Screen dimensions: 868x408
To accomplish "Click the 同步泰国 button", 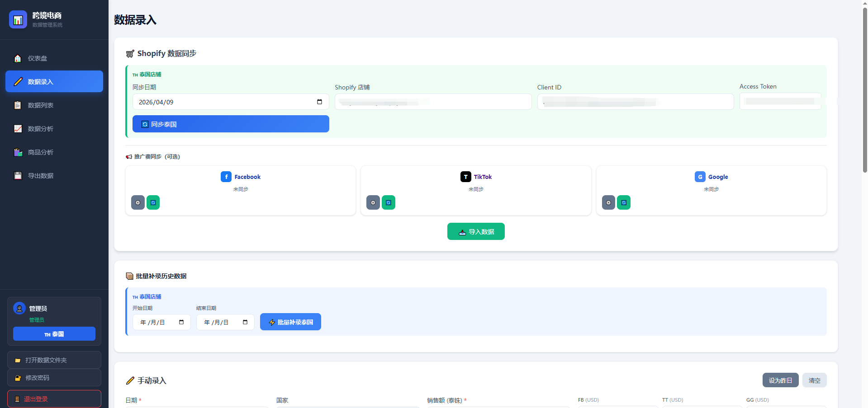I will (231, 124).
